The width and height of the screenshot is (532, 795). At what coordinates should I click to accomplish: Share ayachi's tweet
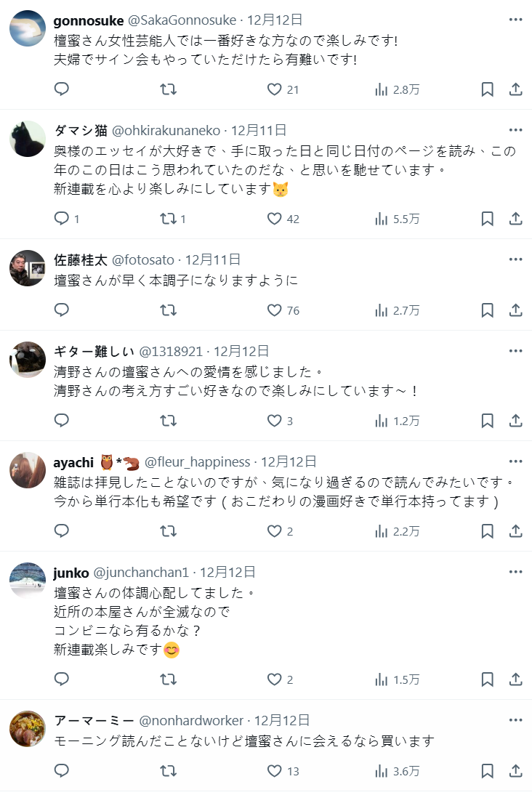(515, 531)
